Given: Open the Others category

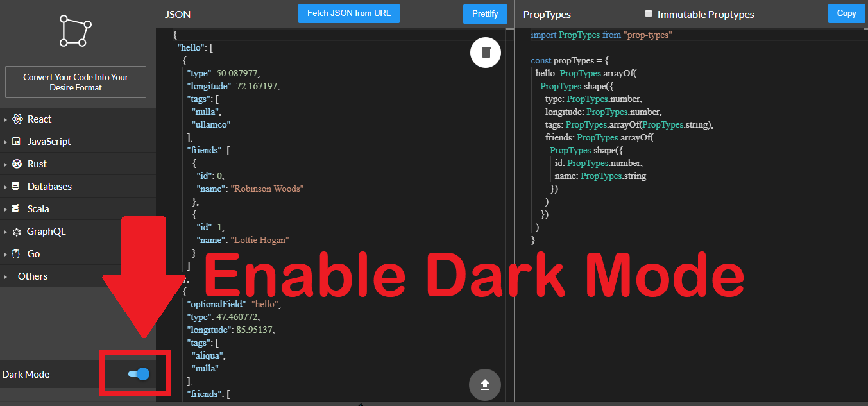Looking at the screenshot, I should coord(33,276).
